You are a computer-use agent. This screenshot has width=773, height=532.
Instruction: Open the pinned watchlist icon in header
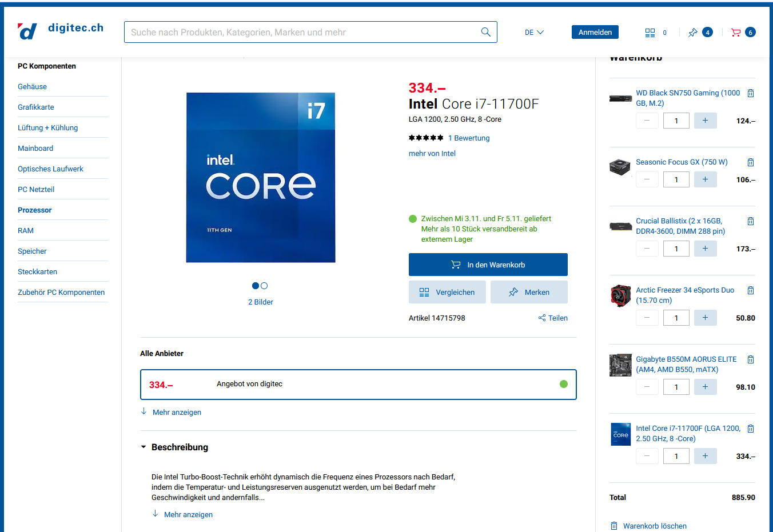click(693, 33)
